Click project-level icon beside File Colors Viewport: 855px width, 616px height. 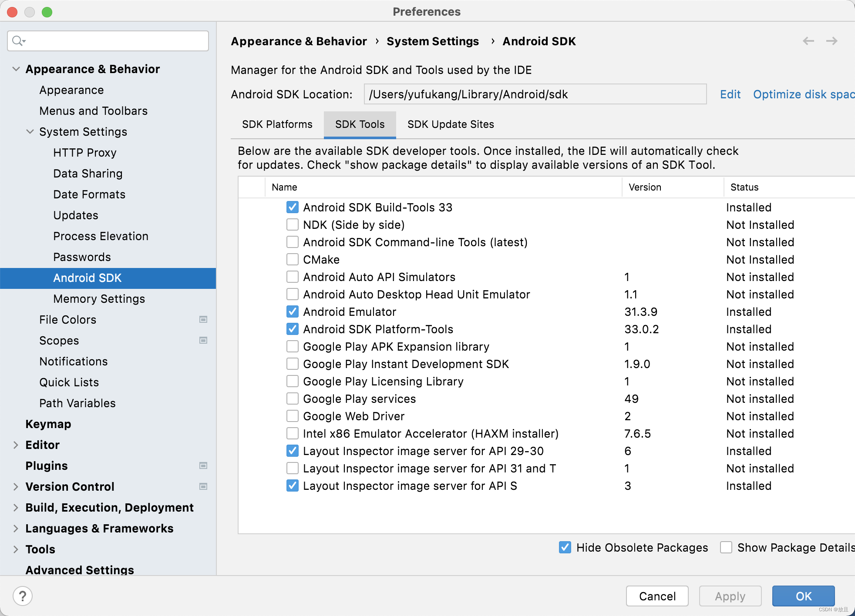[x=203, y=319]
